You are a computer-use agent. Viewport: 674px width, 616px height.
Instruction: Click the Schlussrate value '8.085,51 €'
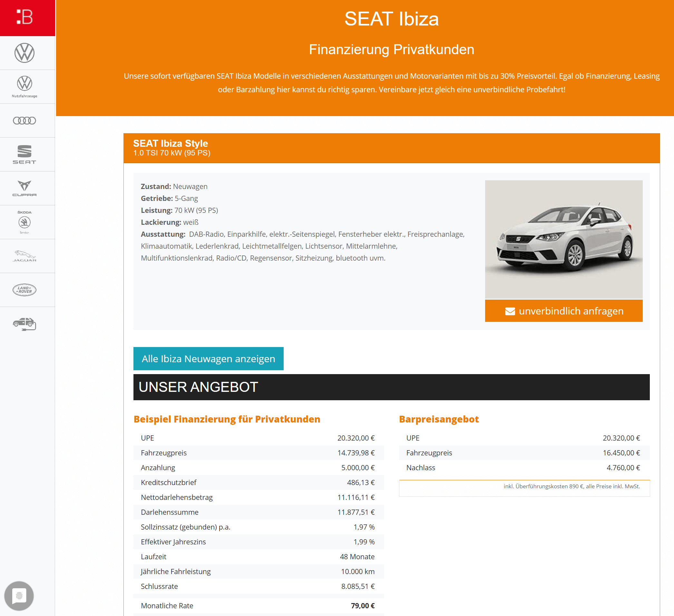(358, 586)
